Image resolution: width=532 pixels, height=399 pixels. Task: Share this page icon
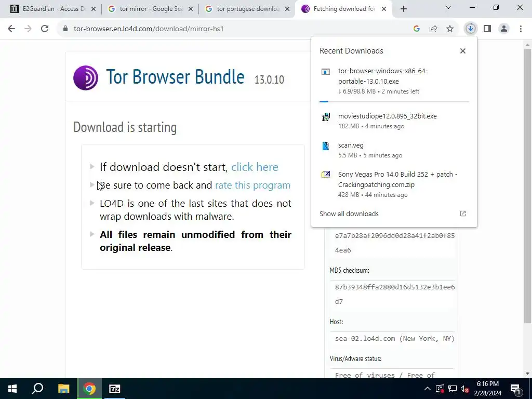click(x=433, y=29)
